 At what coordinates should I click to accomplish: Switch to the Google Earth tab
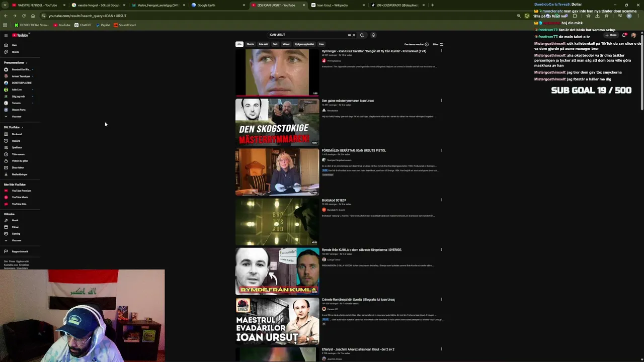pos(217,5)
